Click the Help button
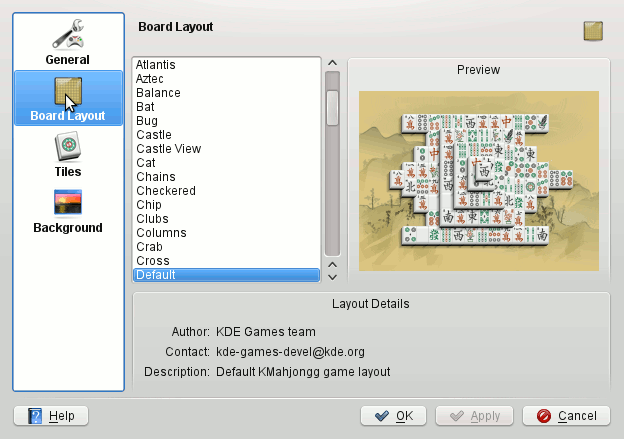Viewport: 624px width, 439px height. point(51,416)
